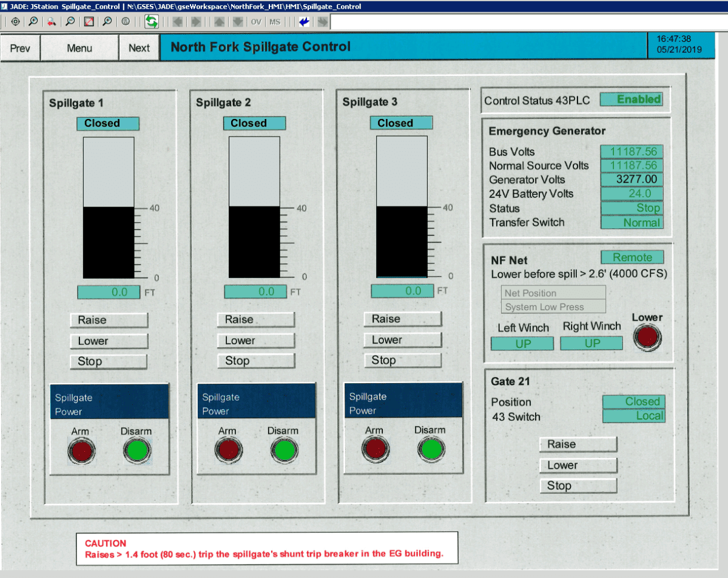The width and height of the screenshot is (728, 578).
Task: Arm Spillgate 3 power with red button
Action: 375,450
